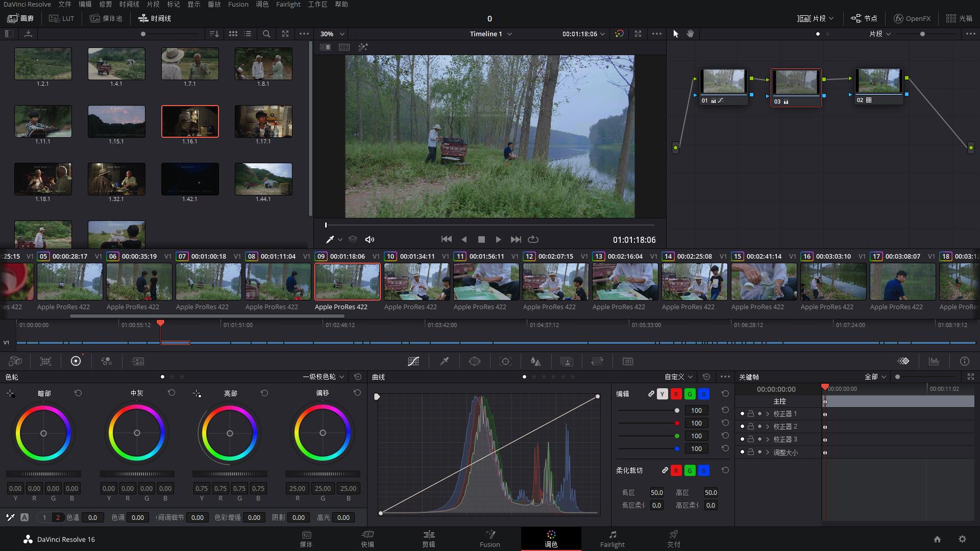The image size is (980, 551).
Task: Toggle the Y luminance channel button
Action: 662,394
